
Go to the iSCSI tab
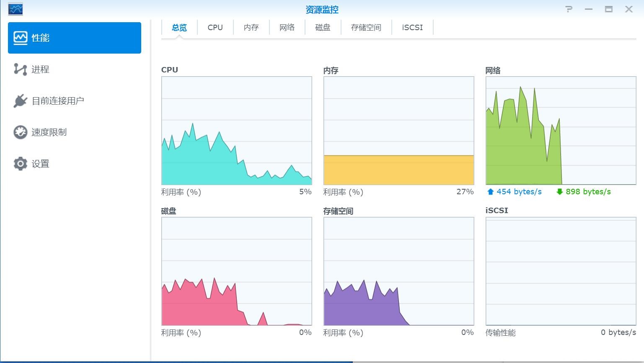[412, 28]
